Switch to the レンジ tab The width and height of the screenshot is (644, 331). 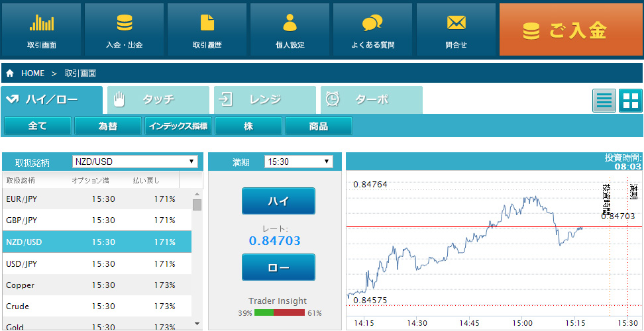[265, 100]
